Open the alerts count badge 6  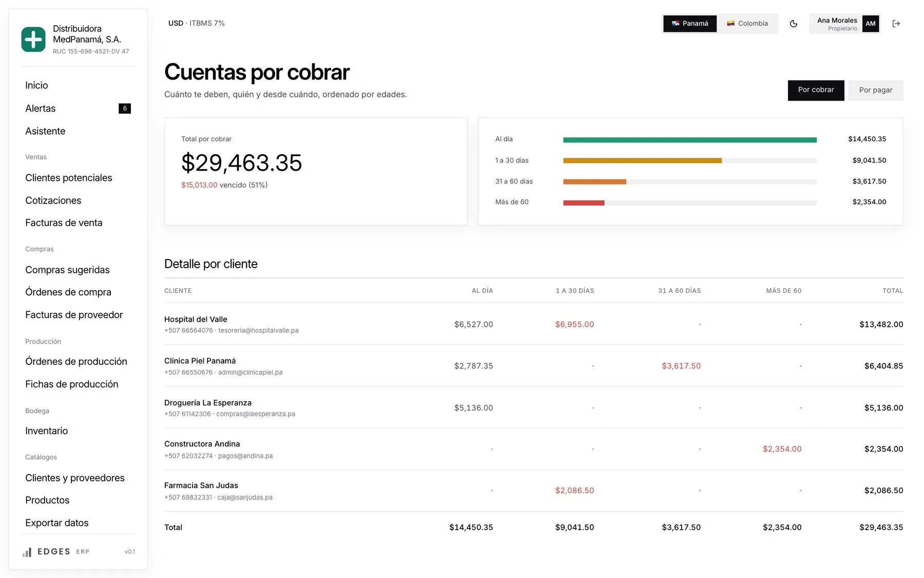coord(125,108)
